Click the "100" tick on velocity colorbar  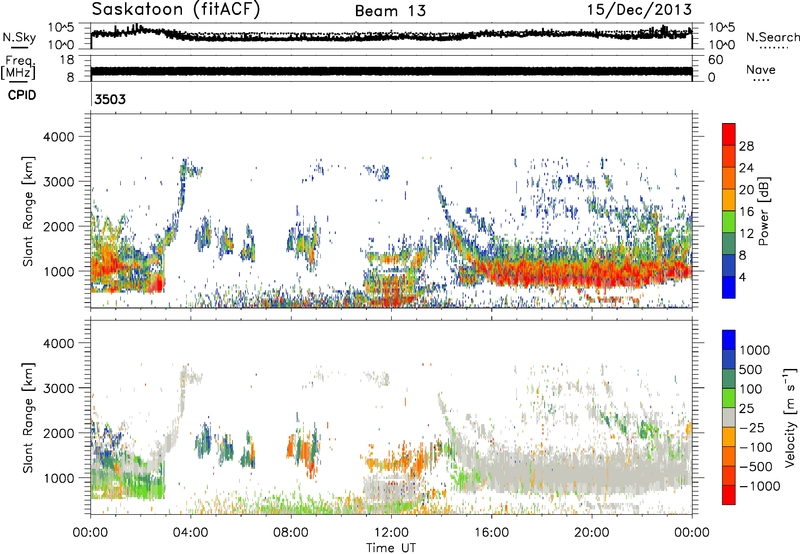751,389
